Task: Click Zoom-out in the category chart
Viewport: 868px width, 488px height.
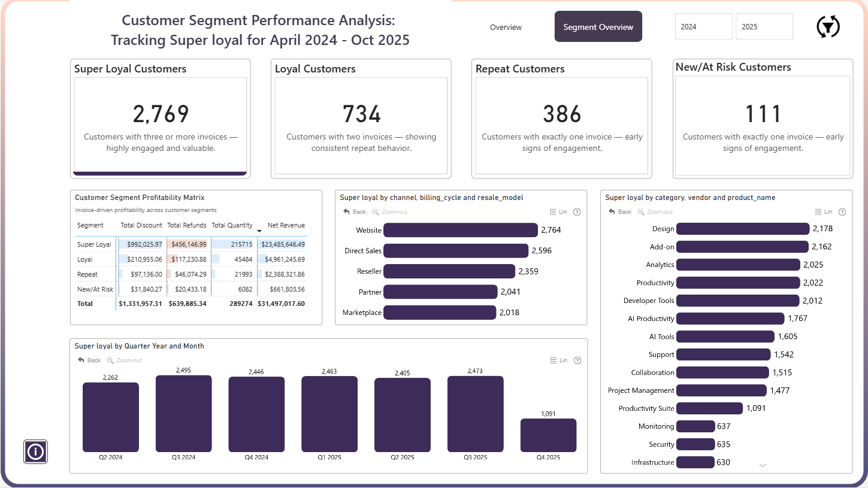Action: coord(655,212)
